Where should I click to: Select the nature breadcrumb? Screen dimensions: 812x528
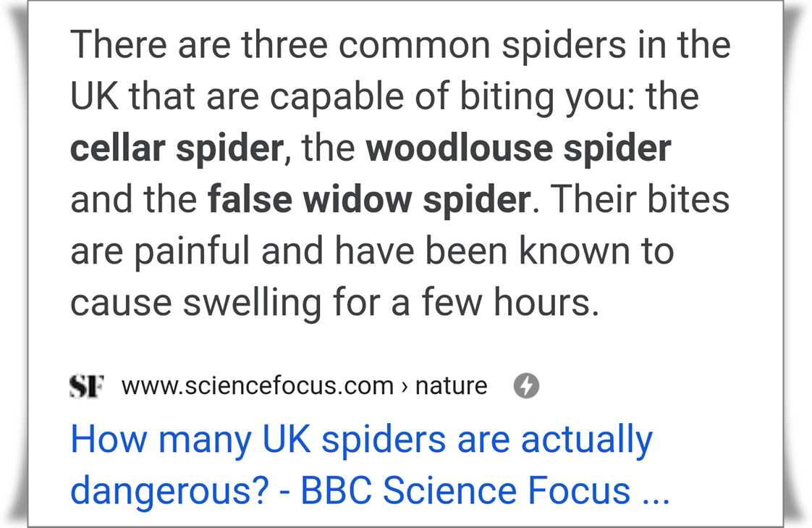(x=451, y=386)
